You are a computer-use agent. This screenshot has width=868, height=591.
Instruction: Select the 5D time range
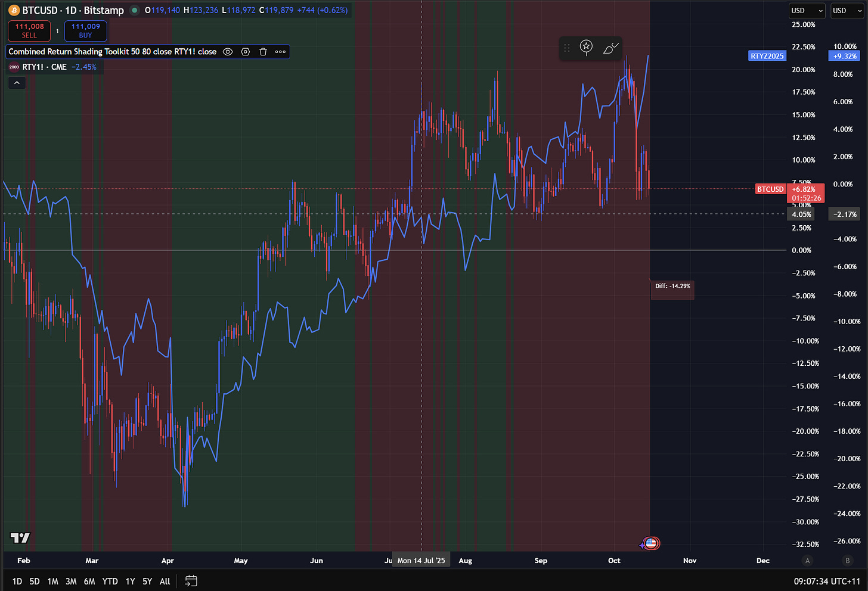(35, 581)
